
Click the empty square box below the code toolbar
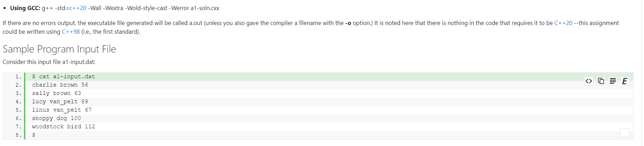(x=625, y=132)
